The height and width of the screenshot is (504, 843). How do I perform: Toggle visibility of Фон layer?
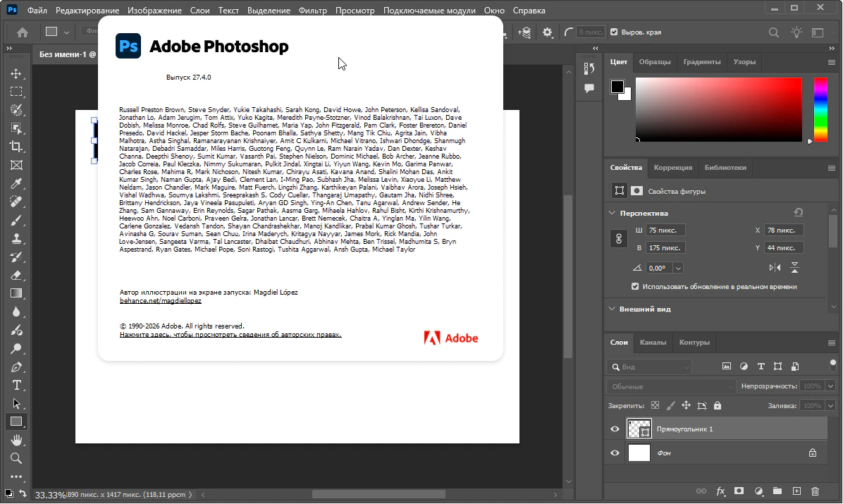pos(615,453)
